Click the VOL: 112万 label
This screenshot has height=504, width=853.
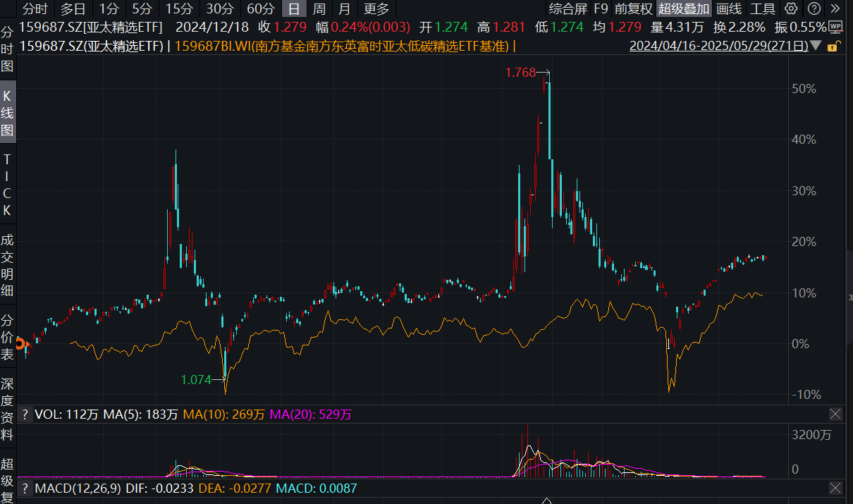click(x=67, y=414)
